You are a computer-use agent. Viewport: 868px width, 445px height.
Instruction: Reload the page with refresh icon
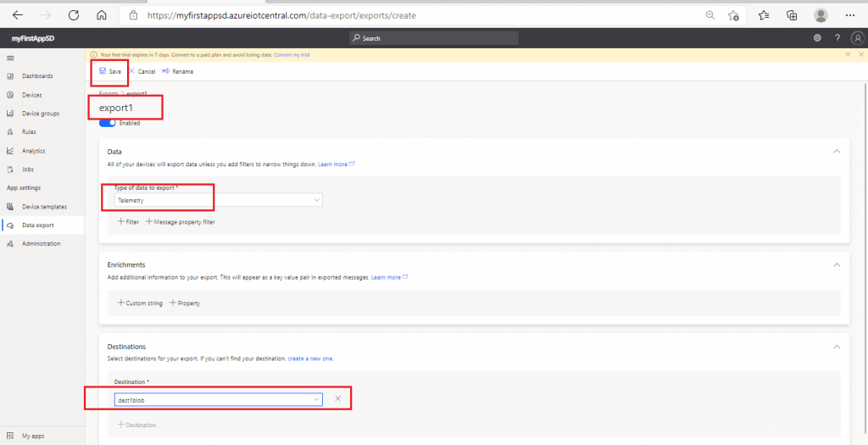73,15
